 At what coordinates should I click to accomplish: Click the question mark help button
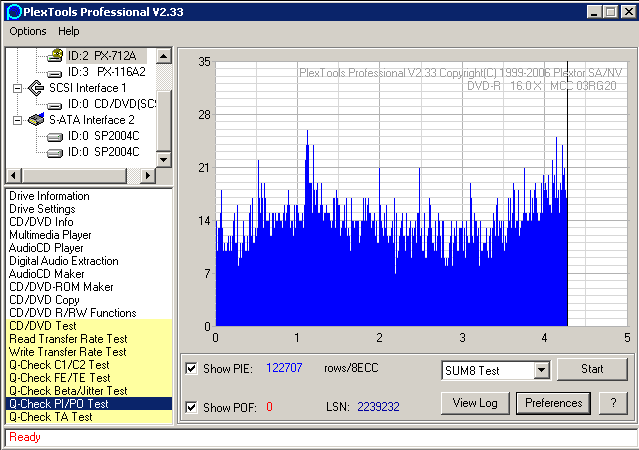(613, 403)
